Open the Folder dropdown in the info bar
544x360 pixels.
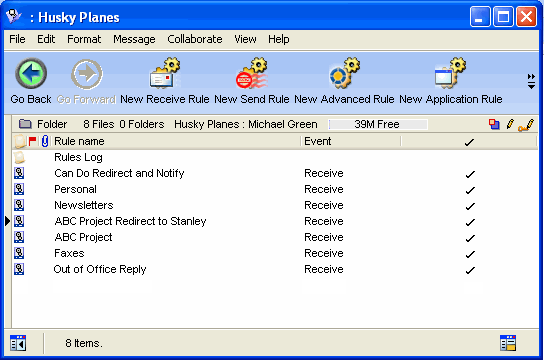[x=43, y=124]
